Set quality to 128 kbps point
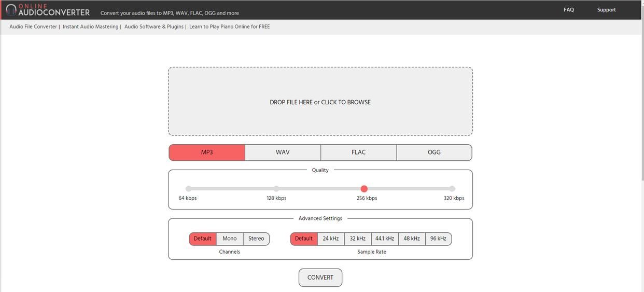The image size is (644, 292). coord(276,189)
